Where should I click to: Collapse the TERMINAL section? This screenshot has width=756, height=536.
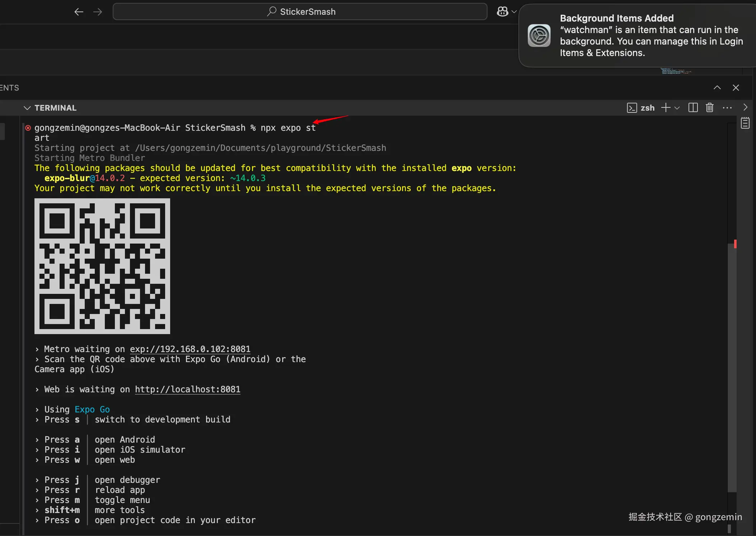pos(27,108)
